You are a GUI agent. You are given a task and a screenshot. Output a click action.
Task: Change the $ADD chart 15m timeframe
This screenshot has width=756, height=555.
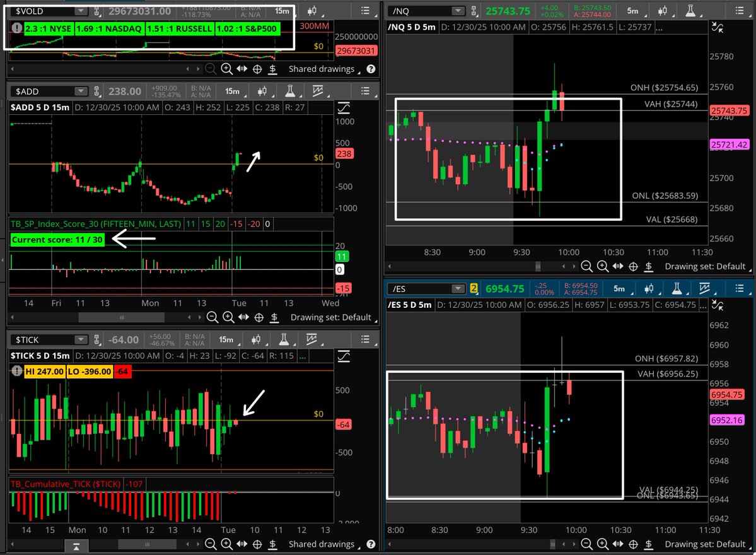[x=233, y=91]
